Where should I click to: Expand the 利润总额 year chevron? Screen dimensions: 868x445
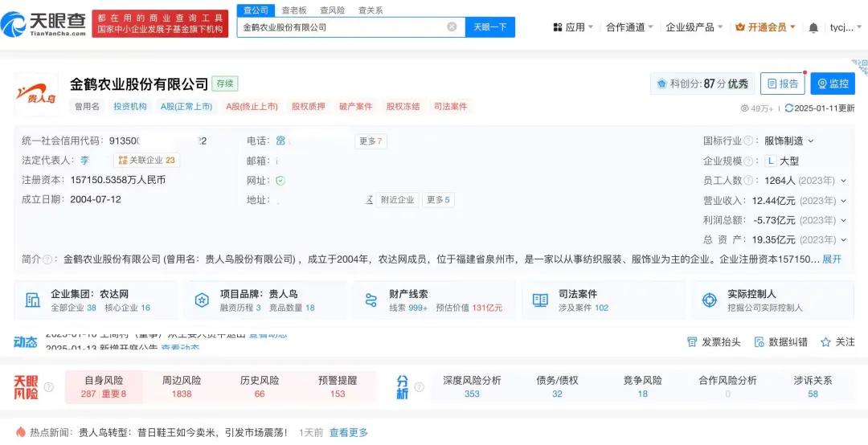844,220
